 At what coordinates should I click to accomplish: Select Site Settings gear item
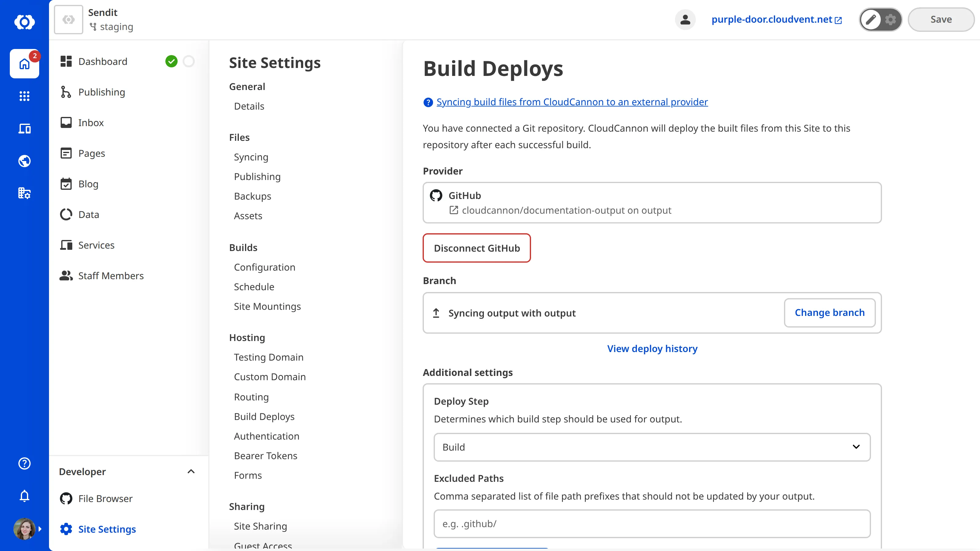click(x=98, y=529)
